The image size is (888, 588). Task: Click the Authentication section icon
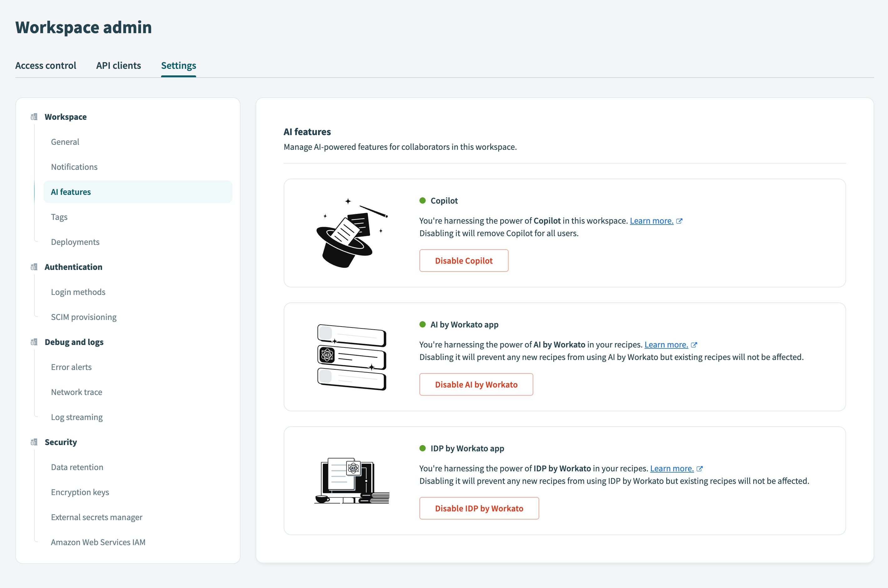[x=34, y=267]
